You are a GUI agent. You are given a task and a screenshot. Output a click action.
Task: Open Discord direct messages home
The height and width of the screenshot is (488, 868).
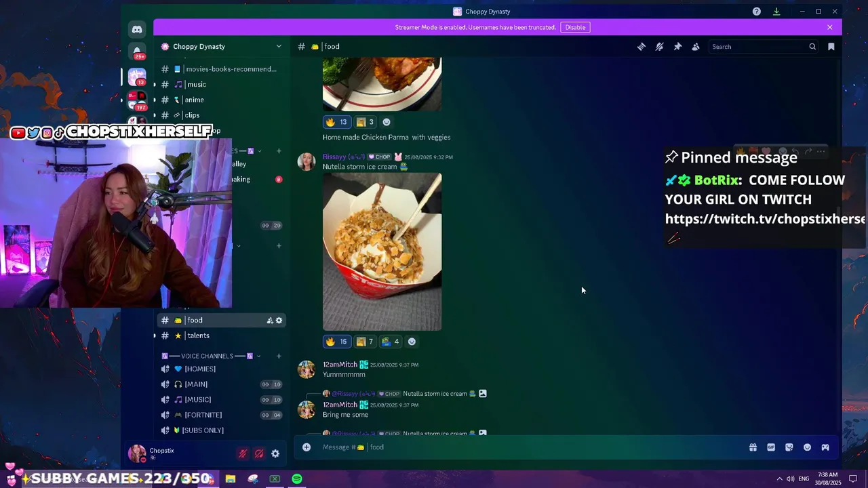[x=137, y=29]
